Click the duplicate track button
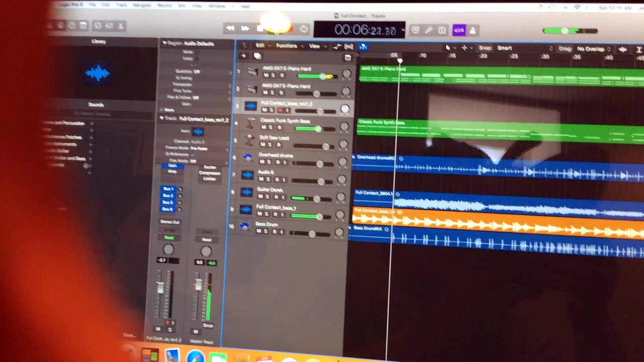The width and height of the screenshot is (644, 362). [x=257, y=56]
